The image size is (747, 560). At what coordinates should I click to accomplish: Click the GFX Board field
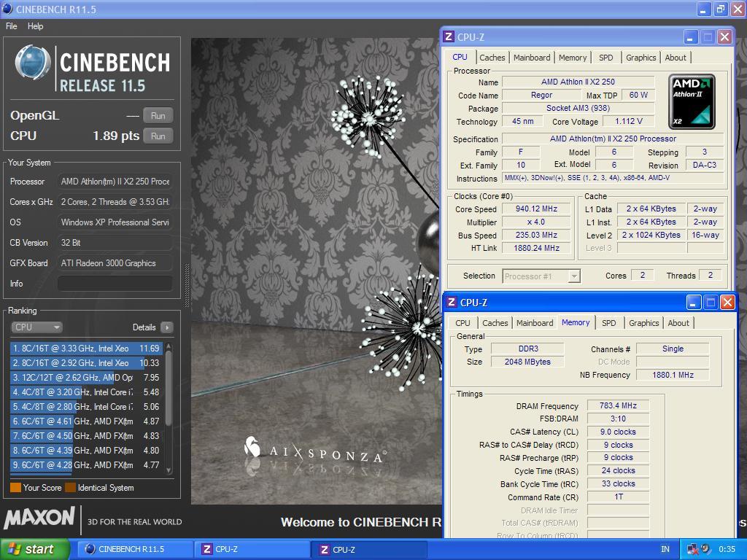point(115,262)
